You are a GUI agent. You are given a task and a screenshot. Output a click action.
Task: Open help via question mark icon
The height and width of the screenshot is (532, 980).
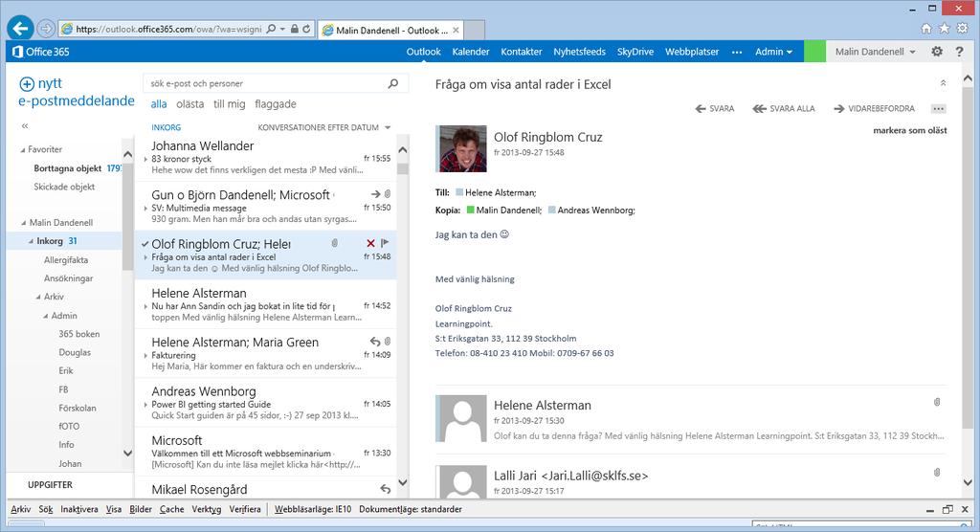pos(959,52)
